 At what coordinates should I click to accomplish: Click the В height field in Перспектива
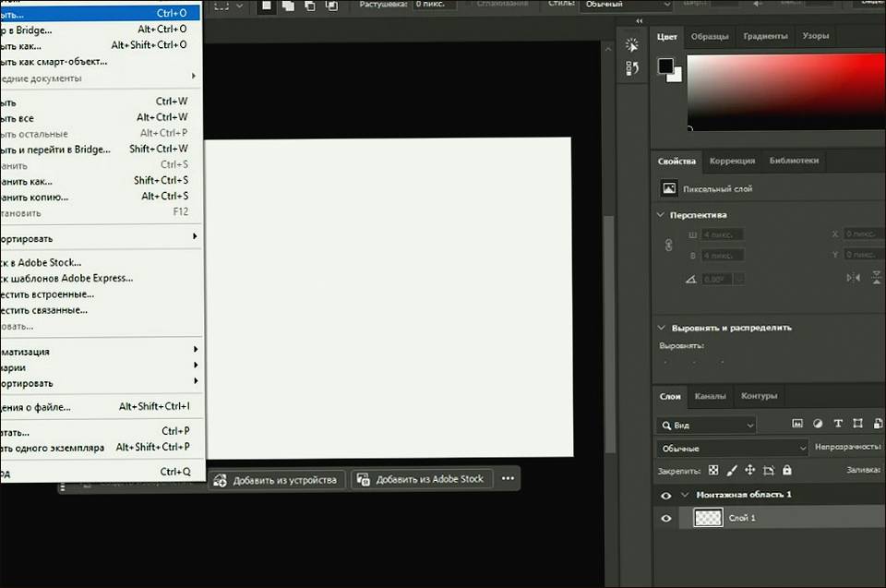click(x=722, y=256)
